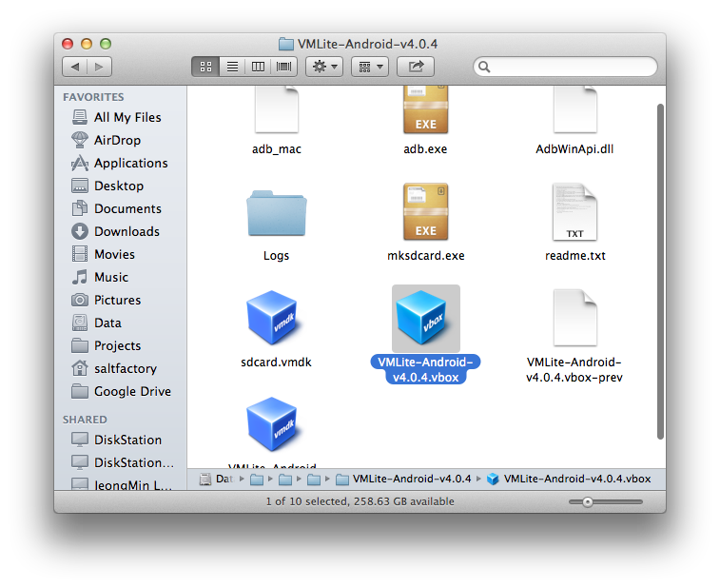
Task: Select the adb.exe file icon
Action: (426, 109)
